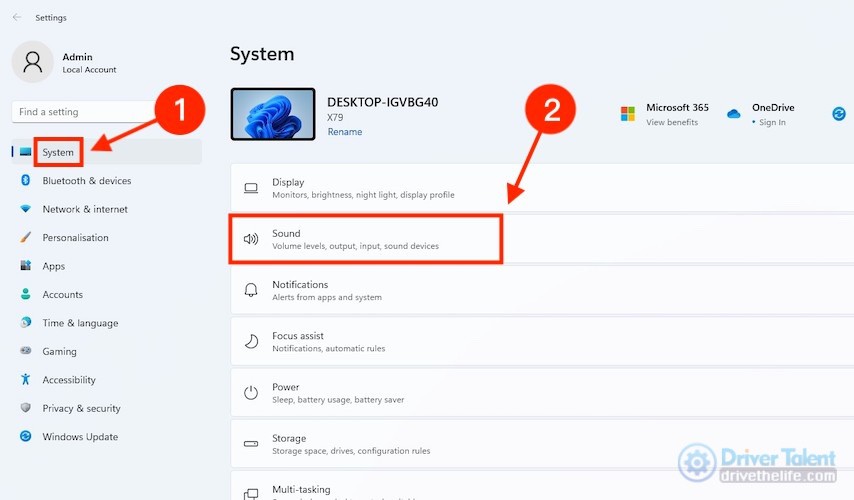
Task: Click the Settings window title
Action: [51, 17]
